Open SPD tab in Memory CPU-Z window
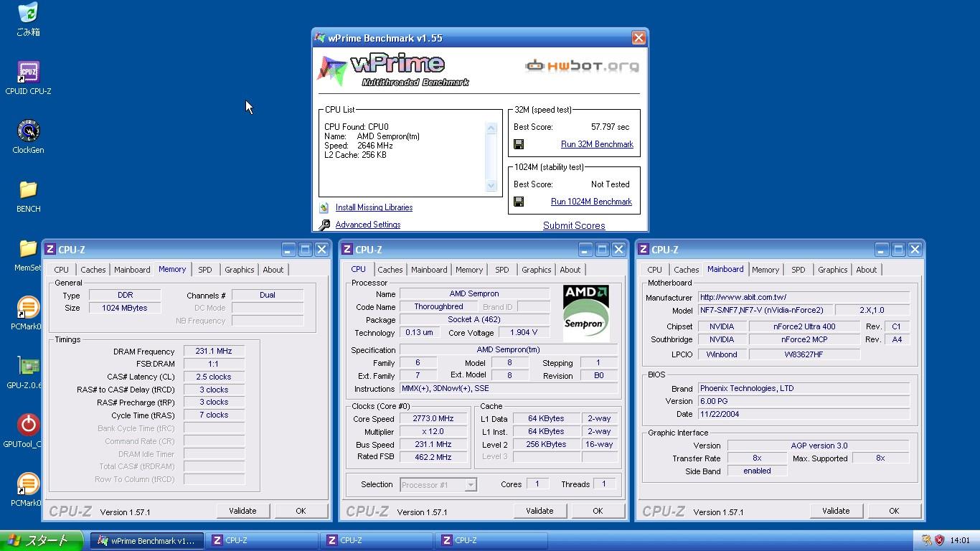 [x=205, y=270]
